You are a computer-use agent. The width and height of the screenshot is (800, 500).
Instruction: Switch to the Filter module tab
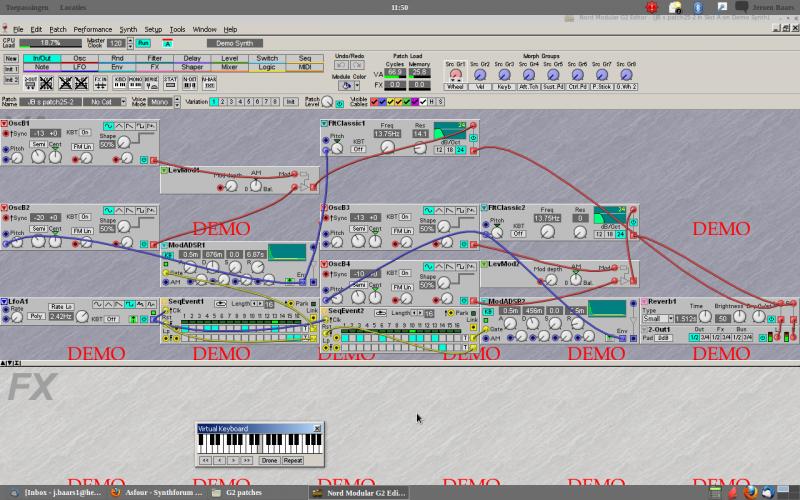(x=154, y=58)
